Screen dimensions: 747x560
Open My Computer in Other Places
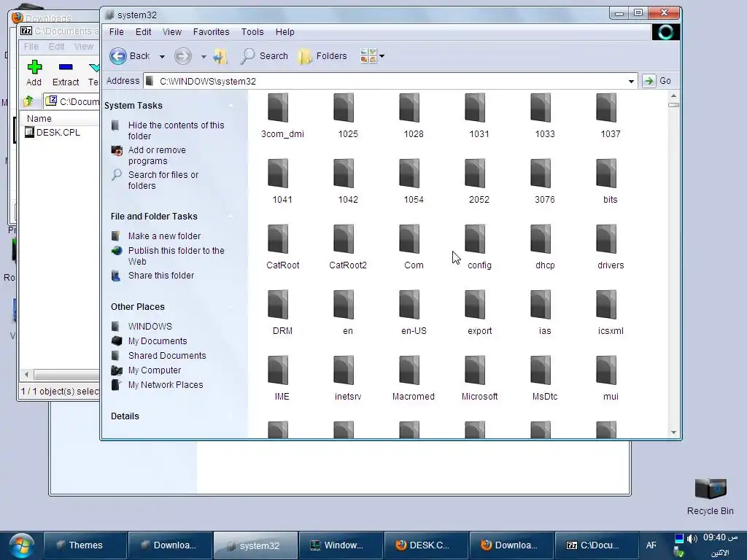point(155,370)
